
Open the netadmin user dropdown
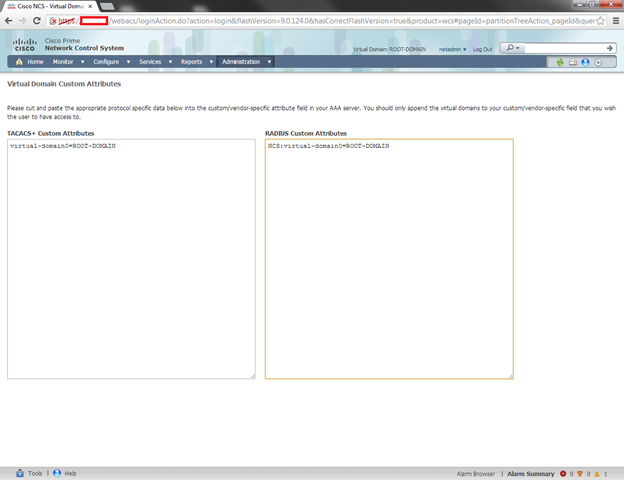click(452, 49)
